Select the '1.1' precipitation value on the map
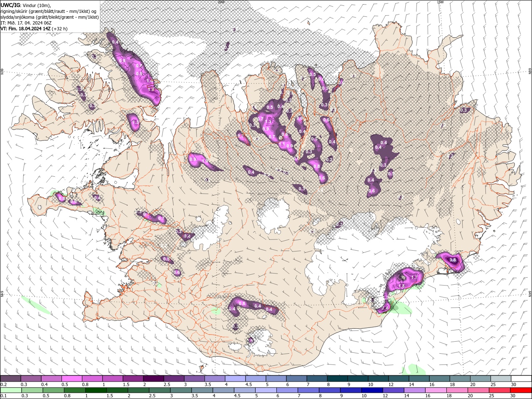 282,144
